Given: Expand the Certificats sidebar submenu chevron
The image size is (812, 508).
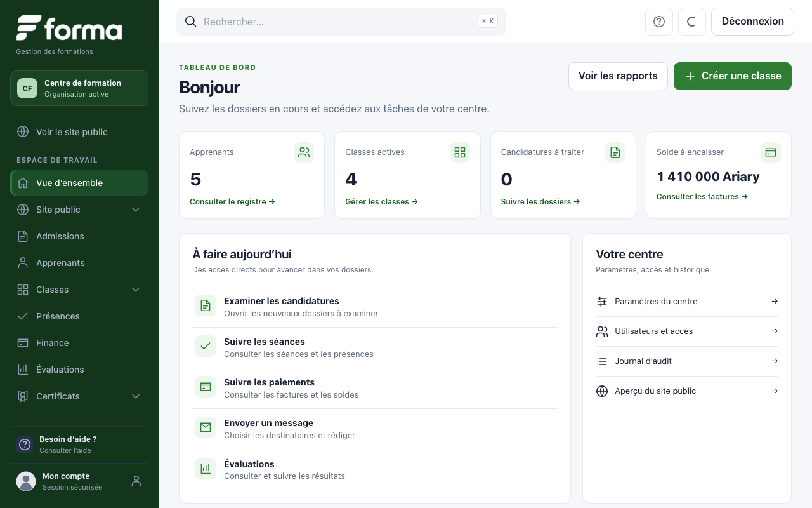Looking at the screenshot, I should point(136,396).
